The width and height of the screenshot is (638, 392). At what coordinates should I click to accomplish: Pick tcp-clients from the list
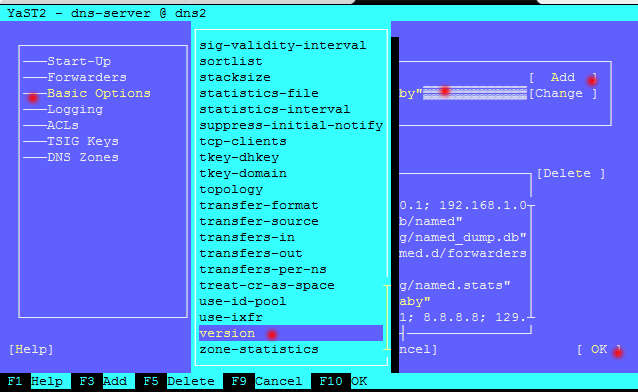[x=291, y=141]
